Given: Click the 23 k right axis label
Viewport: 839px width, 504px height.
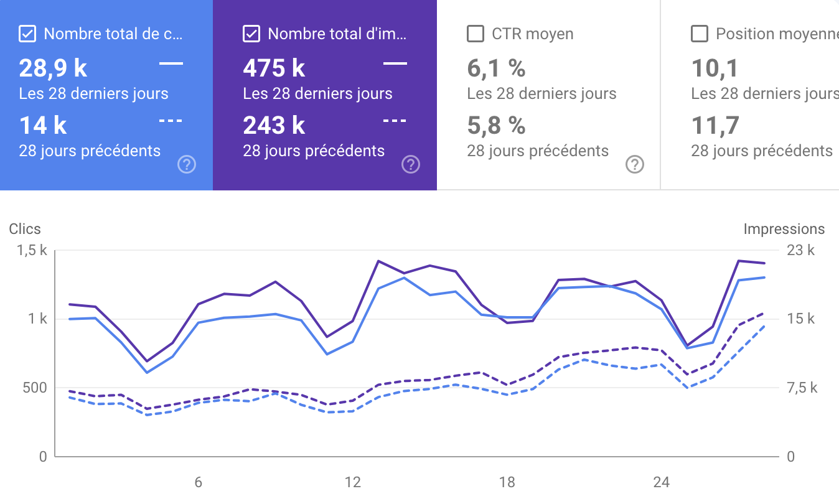Looking at the screenshot, I should click(800, 250).
